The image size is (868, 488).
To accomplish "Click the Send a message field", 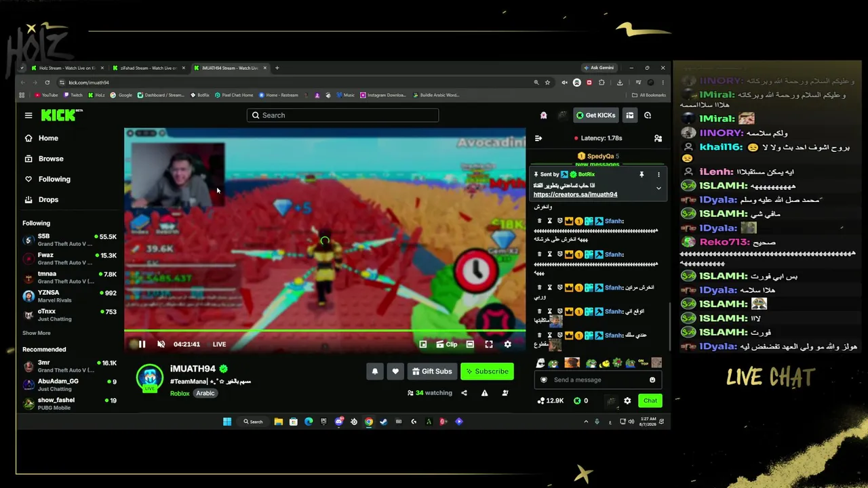I will [597, 380].
